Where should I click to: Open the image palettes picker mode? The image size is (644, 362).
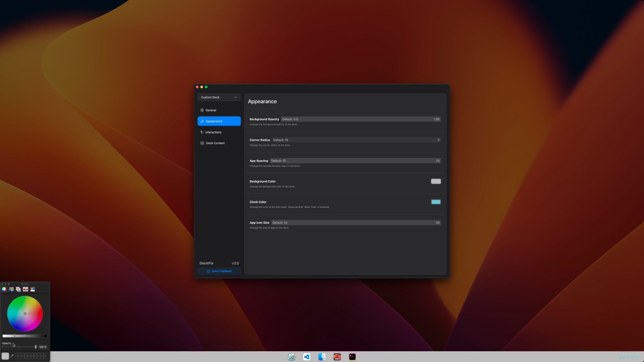pyautogui.click(x=25, y=289)
